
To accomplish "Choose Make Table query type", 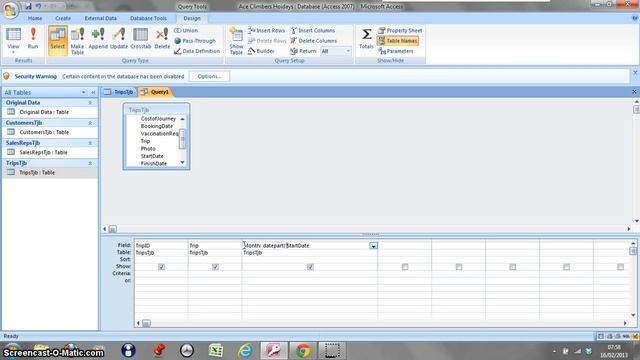I will 77,41.
